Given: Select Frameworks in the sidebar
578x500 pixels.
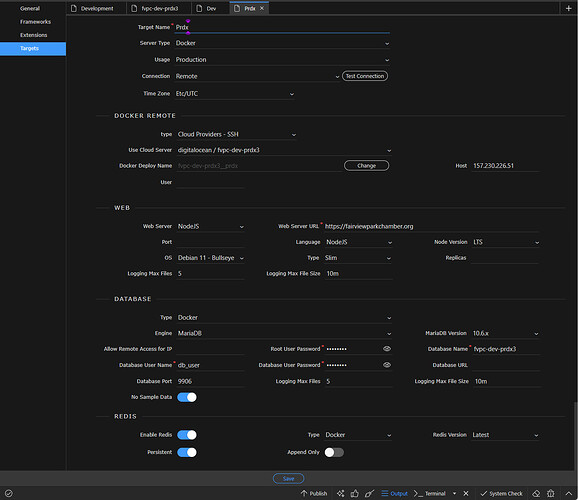Looking at the screenshot, I should (x=35, y=22).
